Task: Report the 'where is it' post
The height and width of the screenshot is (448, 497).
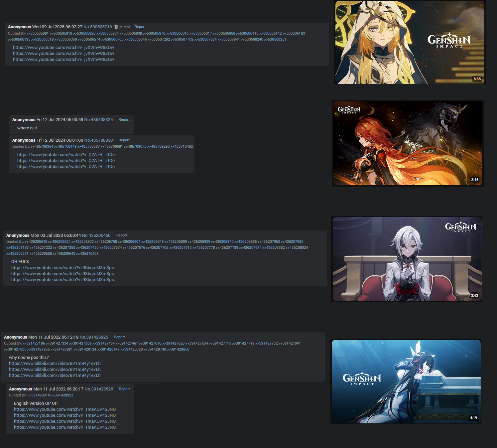Action: tap(124, 120)
